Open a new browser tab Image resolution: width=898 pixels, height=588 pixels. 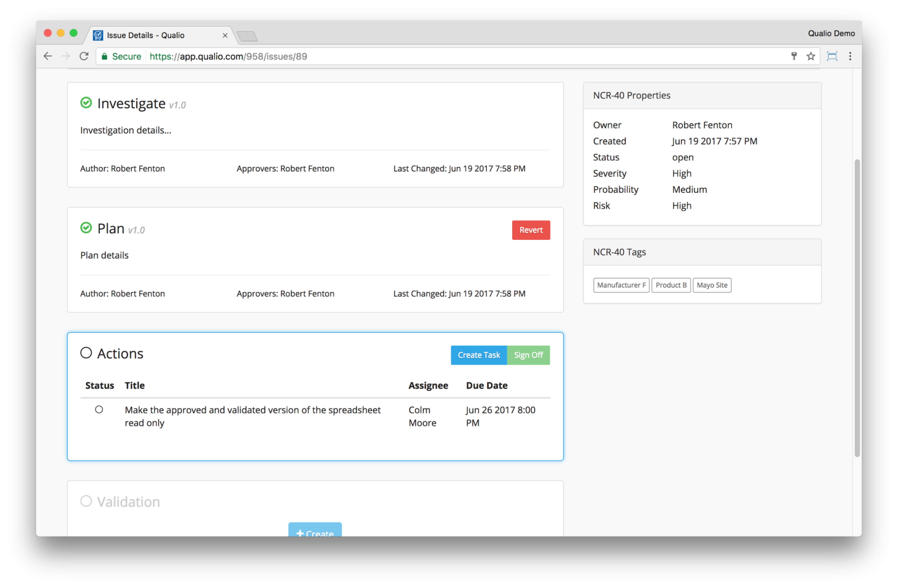coord(248,36)
